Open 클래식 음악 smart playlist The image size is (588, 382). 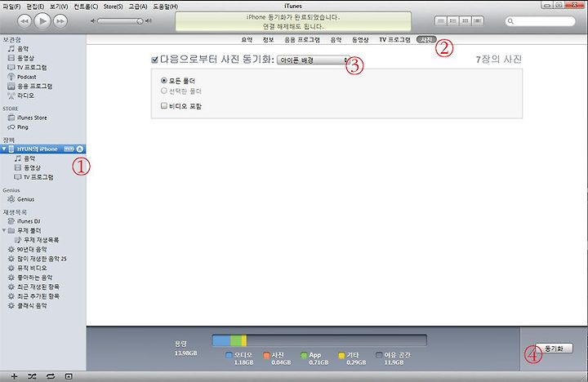point(32,306)
